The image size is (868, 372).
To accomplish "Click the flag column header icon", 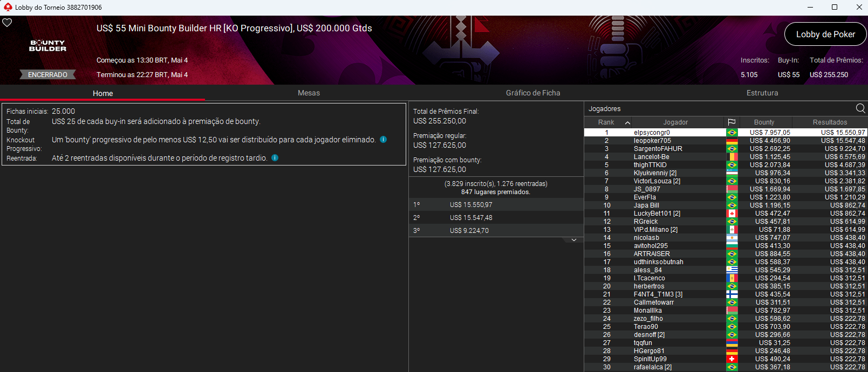I will [732, 122].
